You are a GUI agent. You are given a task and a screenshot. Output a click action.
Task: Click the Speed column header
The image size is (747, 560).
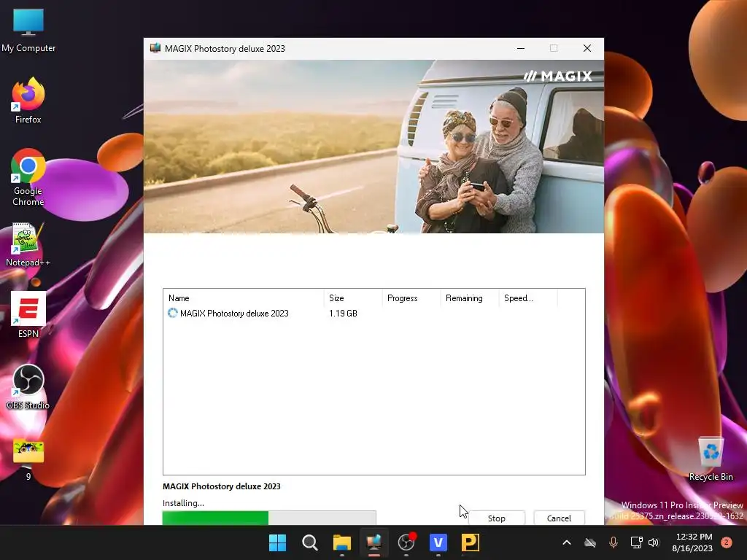(528, 298)
